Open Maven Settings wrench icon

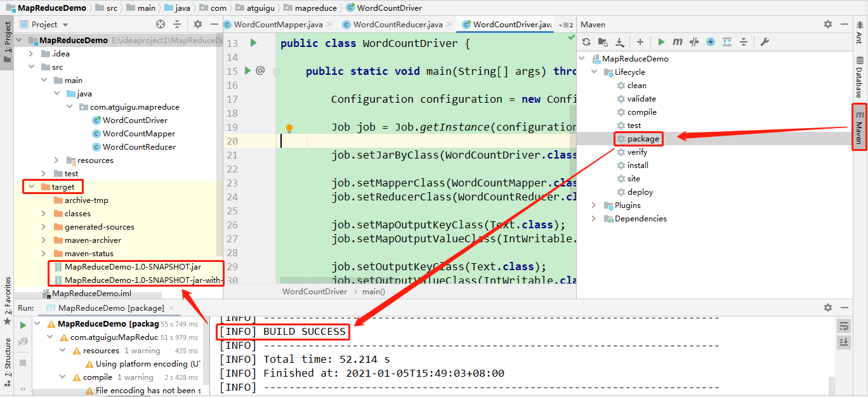(x=765, y=42)
